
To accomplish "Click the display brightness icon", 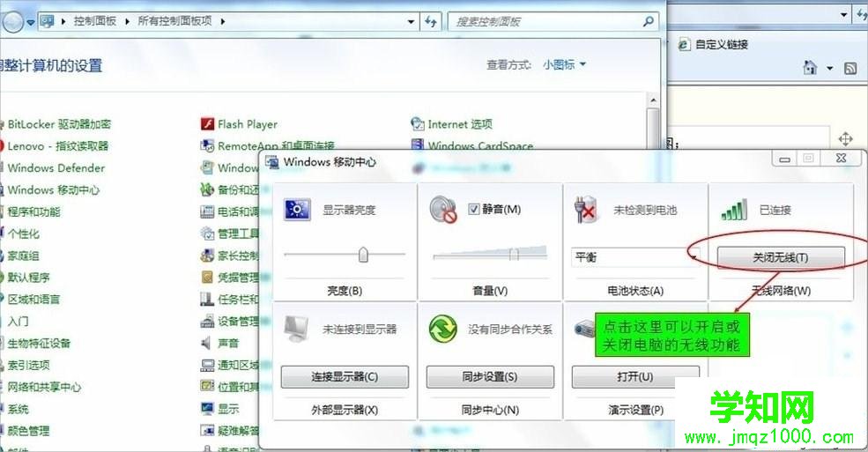I will pyautogui.click(x=297, y=210).
